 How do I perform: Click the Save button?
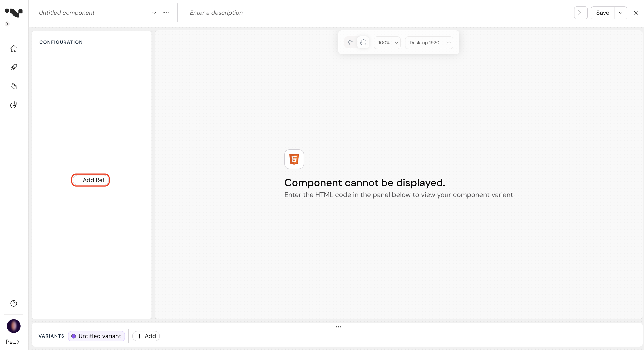[602, 13]
